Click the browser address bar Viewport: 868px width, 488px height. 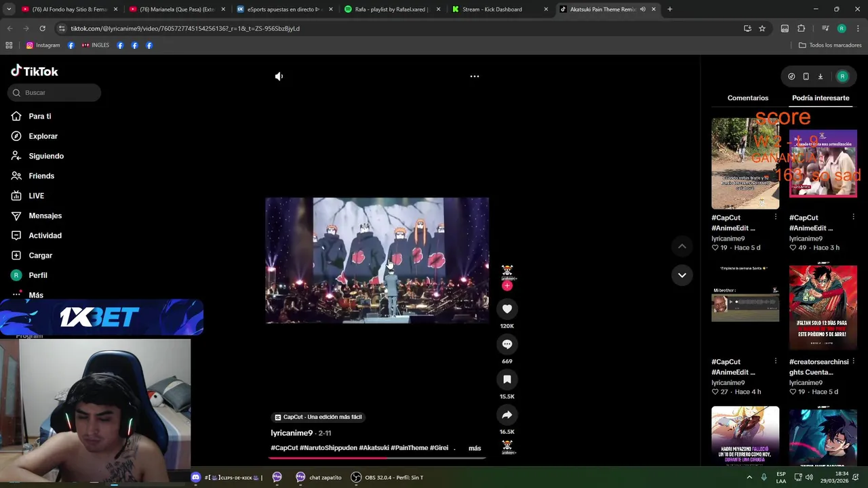point(400,28)
